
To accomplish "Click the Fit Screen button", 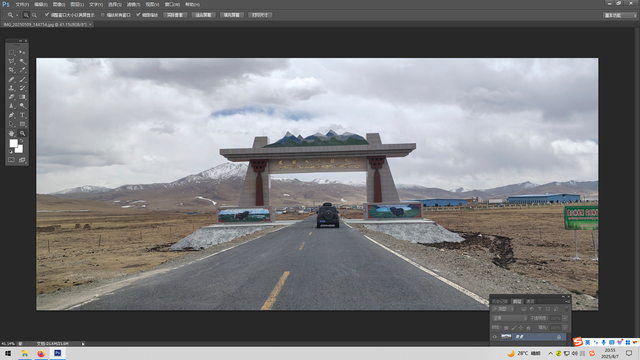I will [x=203, y=15].
